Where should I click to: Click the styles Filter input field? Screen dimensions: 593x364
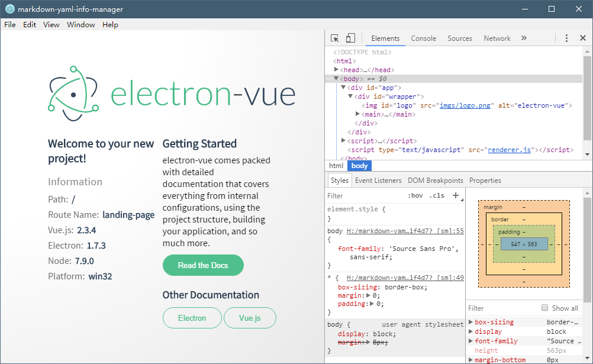(364, 195)
